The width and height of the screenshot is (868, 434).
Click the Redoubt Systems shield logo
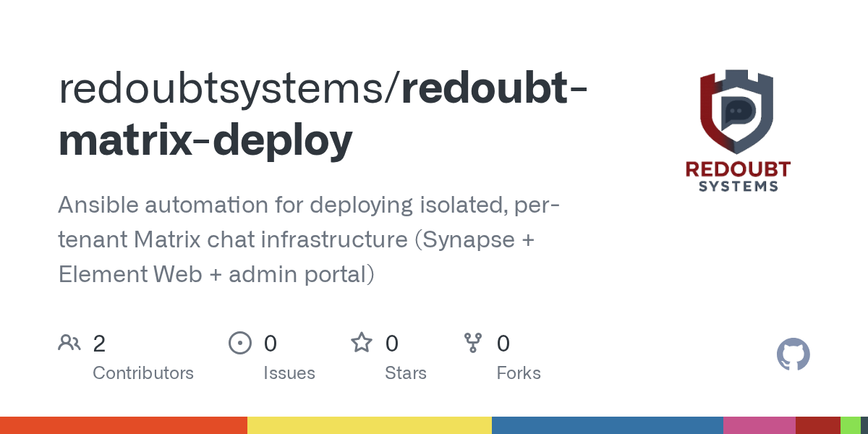tap(737, 131)
